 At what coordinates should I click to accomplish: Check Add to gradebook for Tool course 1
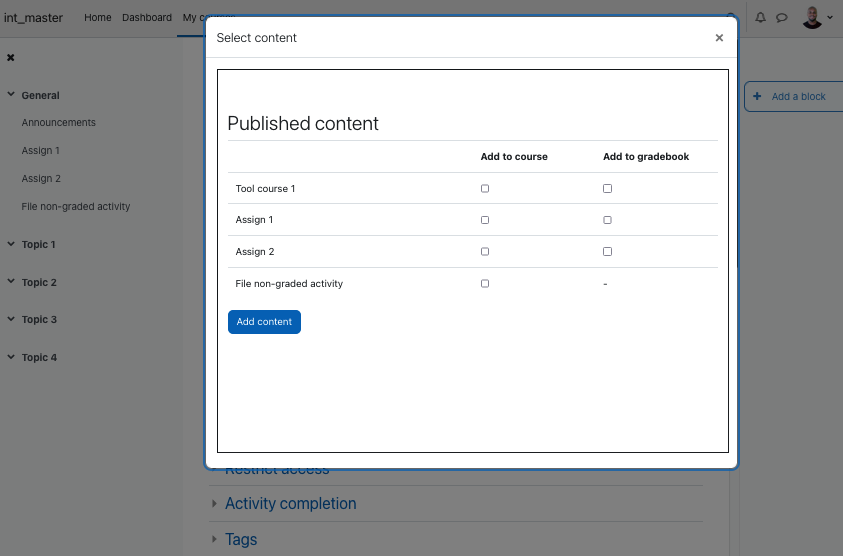(x=608, y=189)
